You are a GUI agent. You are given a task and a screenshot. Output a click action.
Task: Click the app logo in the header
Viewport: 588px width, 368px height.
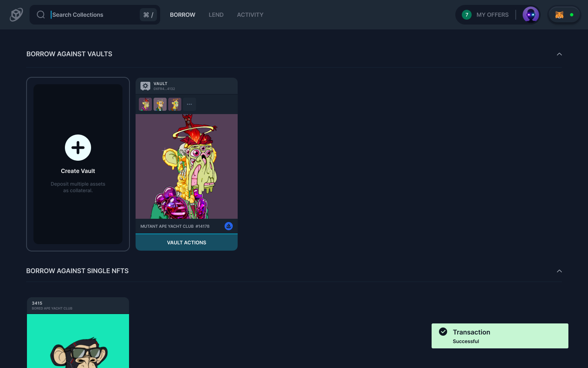16,15
